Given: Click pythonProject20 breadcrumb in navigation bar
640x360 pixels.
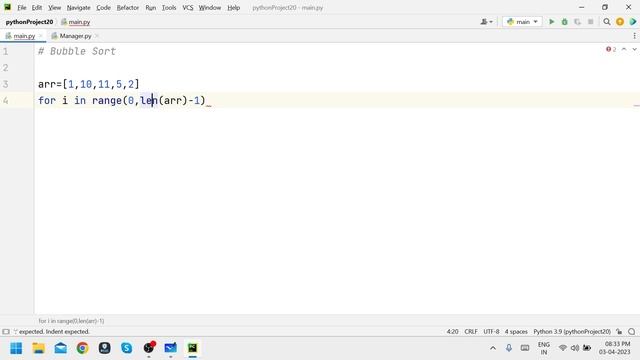Looking at the screenshot, I should point(29,22).
